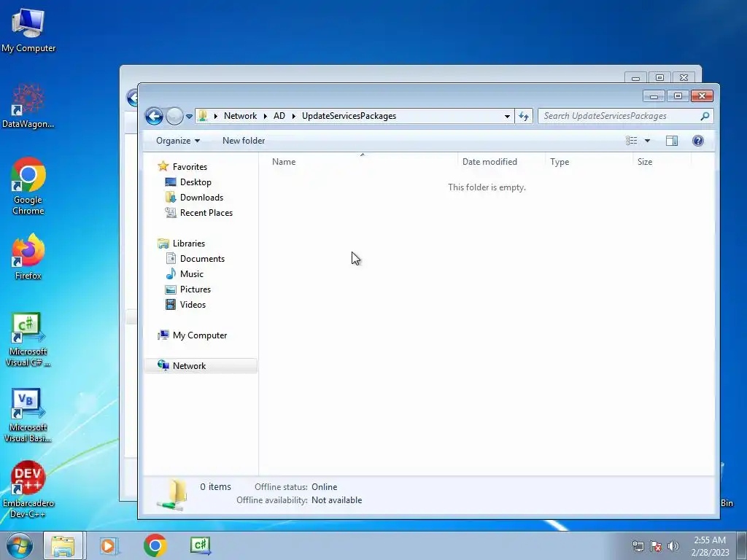Select Network in the navigation pane
The width and height of the screenshot is (747, 560).
click(189, 366)
